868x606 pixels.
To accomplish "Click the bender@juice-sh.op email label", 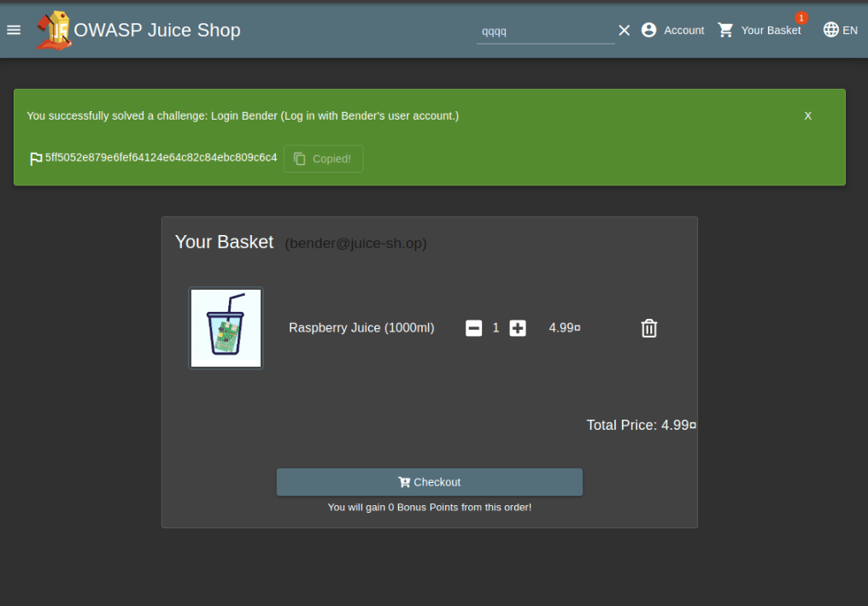I will [x=356, y=244].
